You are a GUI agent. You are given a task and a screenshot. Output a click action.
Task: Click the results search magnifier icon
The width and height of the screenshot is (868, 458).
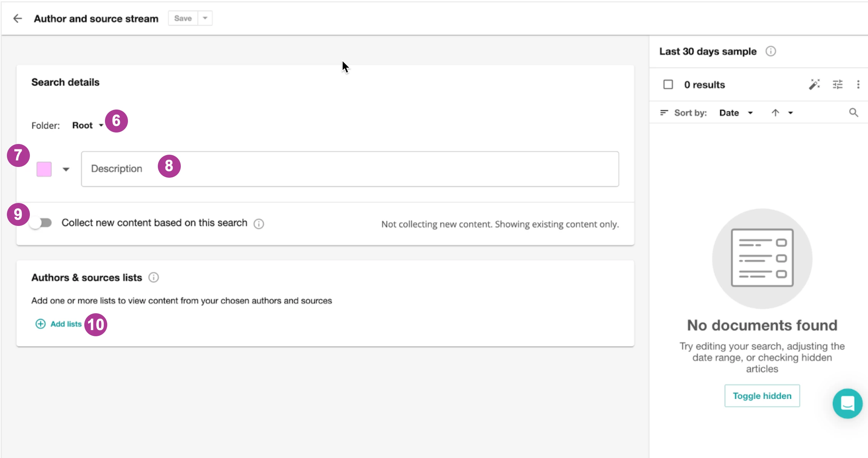tap(853, 113)
